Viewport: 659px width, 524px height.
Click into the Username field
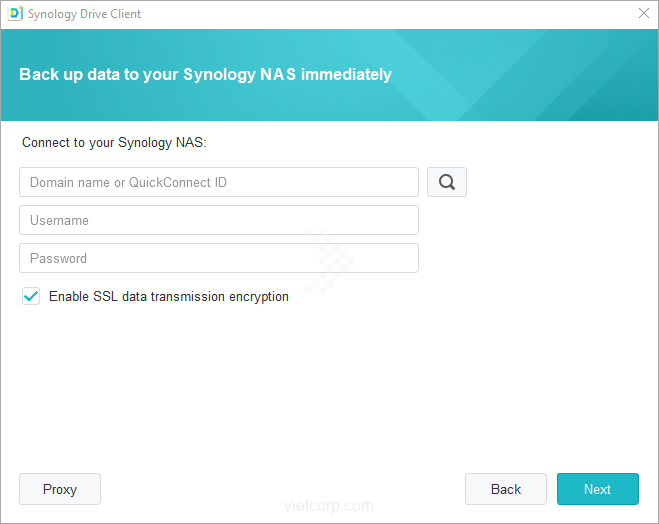[x=218, y=220]
